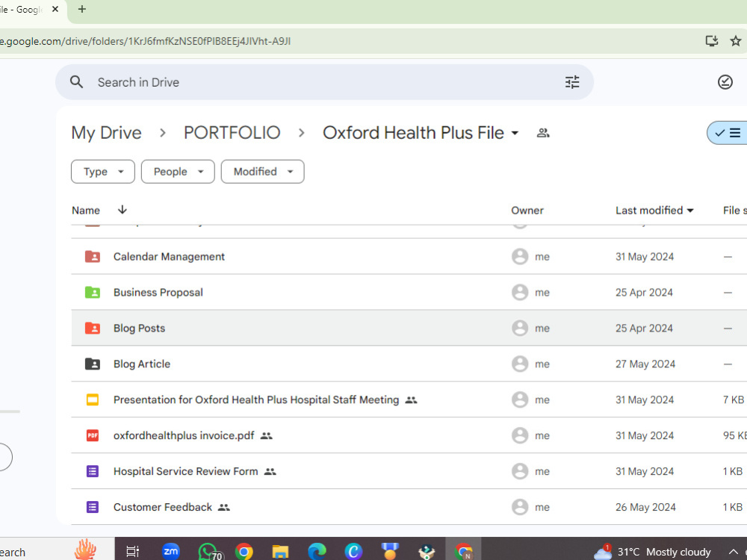Click the shared people icon beside folder title
This screenshot has height=560, width=747.
click(x=543, y=133)
